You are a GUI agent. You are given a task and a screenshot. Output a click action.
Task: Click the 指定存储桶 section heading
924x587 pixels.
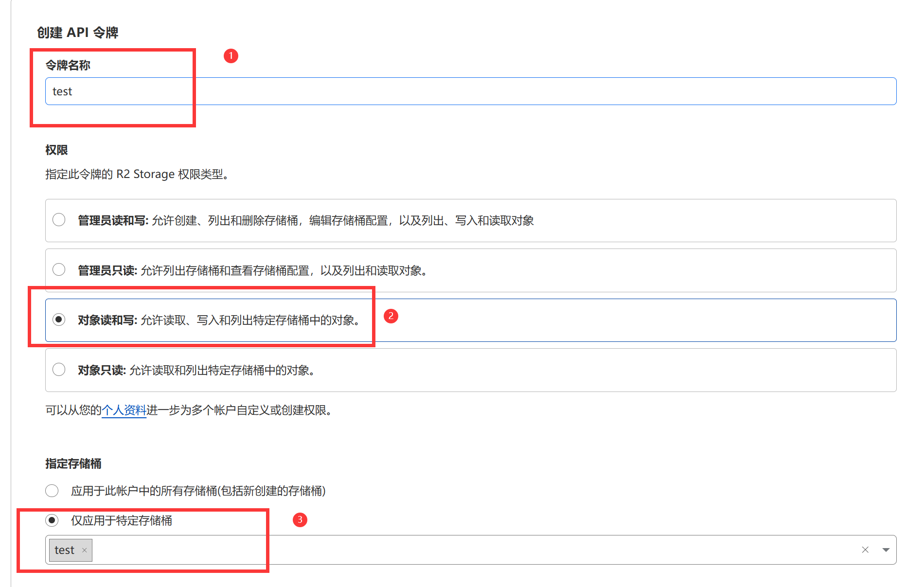click(73, 463)
